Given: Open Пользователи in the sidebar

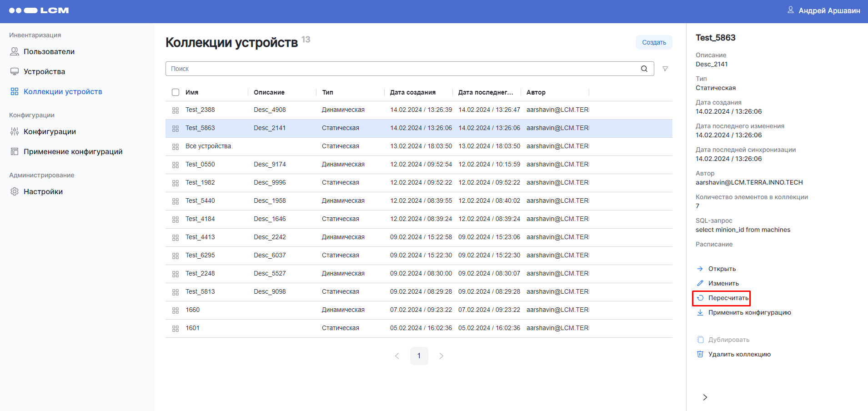Looking at the screenshot, I should click(49, 52).
